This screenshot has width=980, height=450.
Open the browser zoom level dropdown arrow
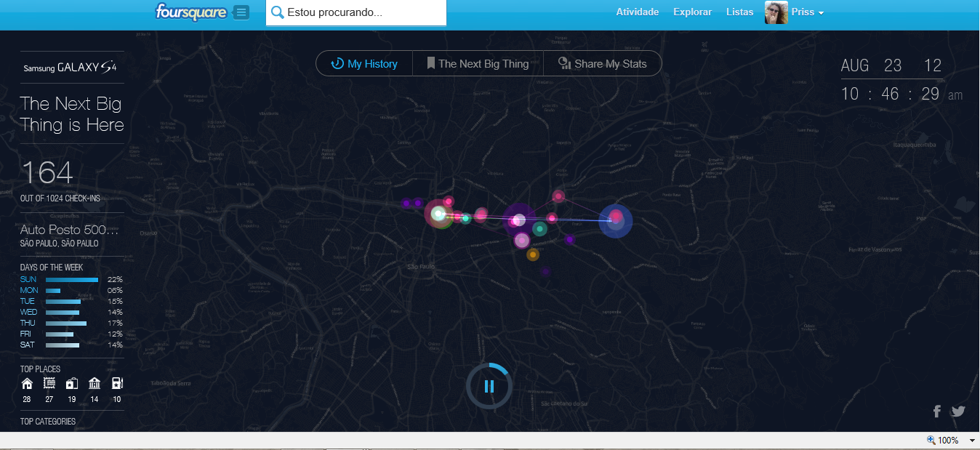coord(972,441)
